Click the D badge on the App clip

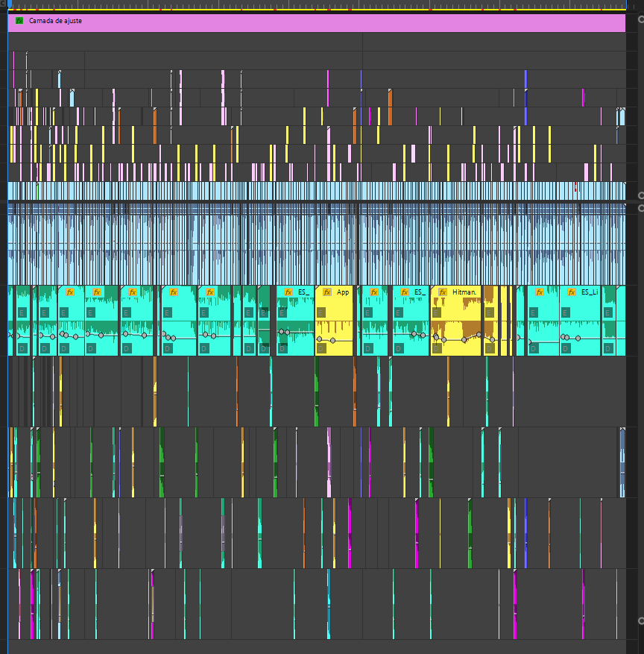coord(321,348)
